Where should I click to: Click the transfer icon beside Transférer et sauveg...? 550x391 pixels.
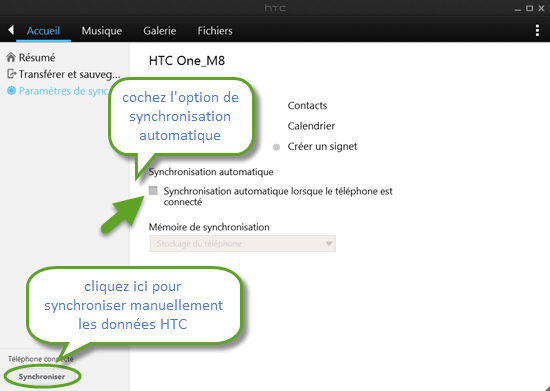pyautogui.click(x=12, y=74)
